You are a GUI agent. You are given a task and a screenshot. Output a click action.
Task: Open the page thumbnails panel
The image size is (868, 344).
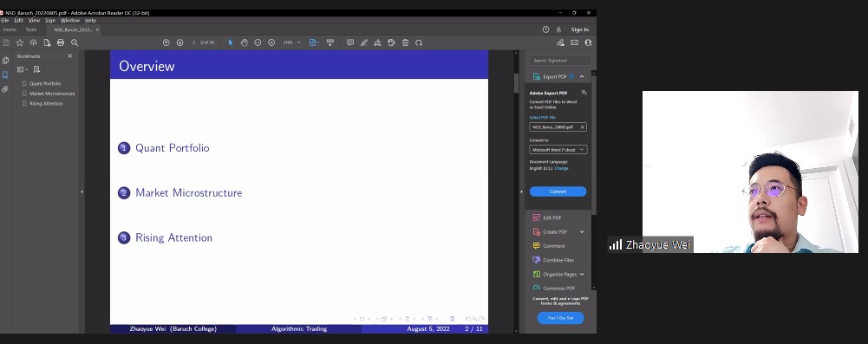coord(5,61)
